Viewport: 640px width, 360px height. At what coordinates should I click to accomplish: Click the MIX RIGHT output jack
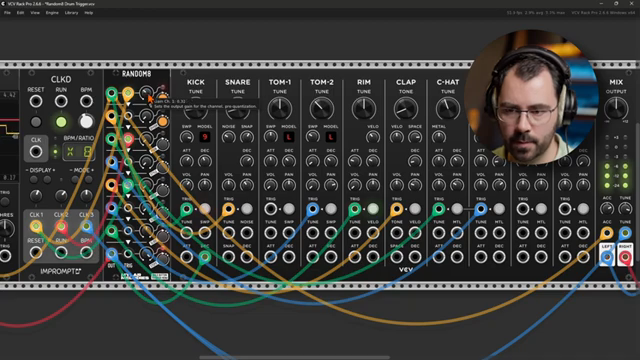click(625, 257)
